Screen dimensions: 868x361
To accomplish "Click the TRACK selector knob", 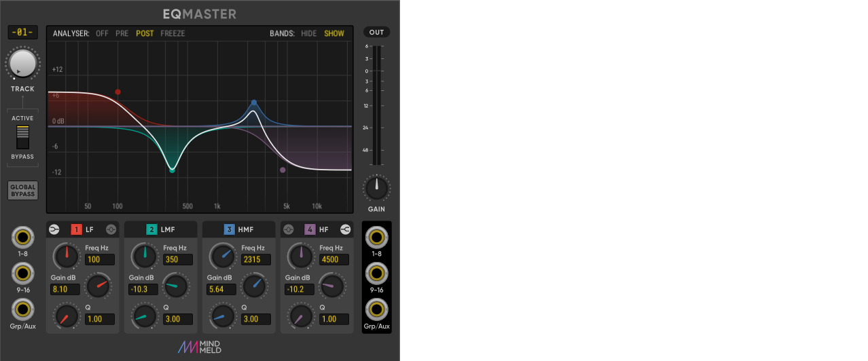I will click(22, 63).
